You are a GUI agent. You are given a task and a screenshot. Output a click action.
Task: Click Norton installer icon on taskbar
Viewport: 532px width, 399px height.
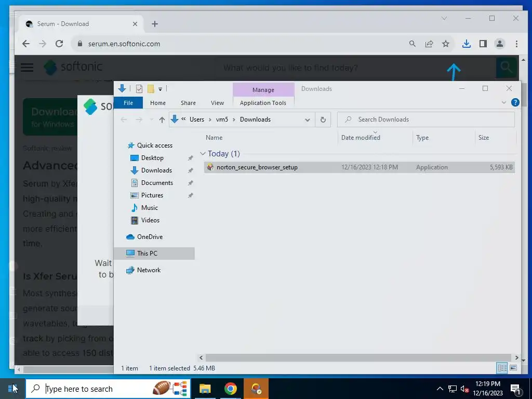click(x=257, y=389)
